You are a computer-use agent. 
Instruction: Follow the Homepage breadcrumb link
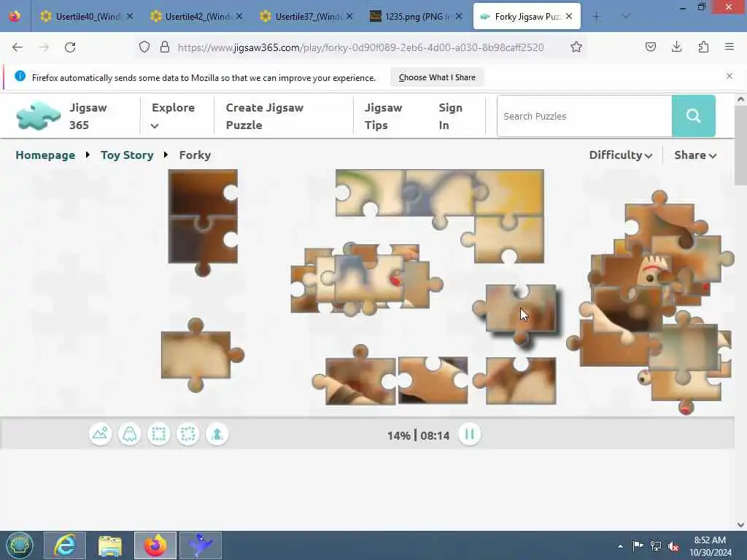45,155
